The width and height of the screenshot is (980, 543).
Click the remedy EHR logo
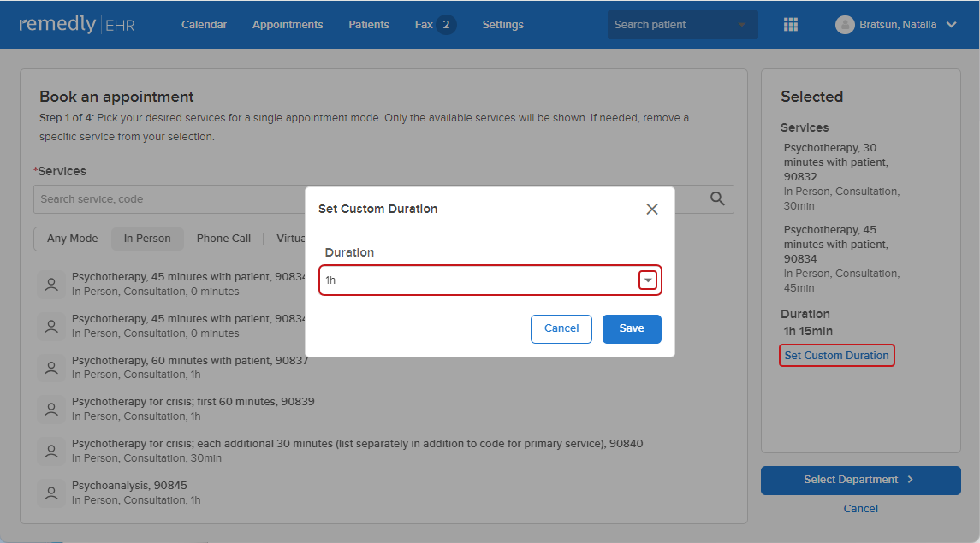76,24
